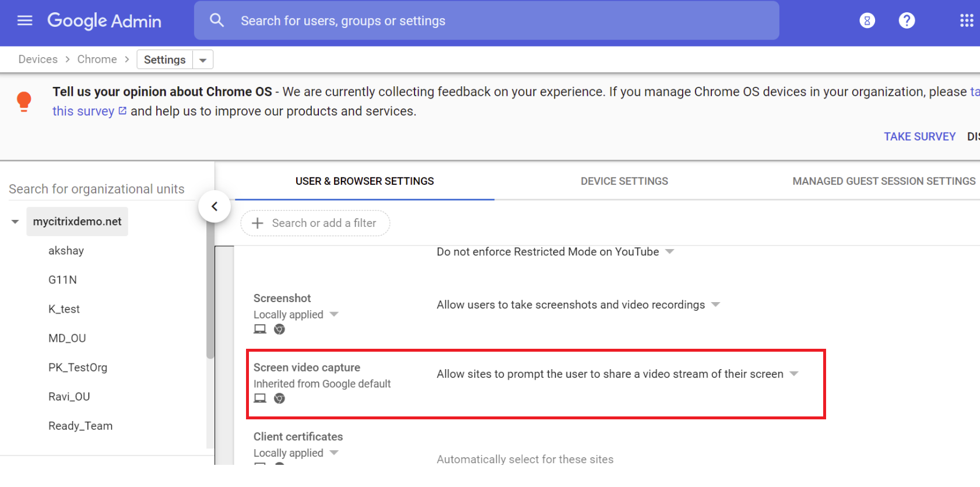Viewport: 980px width, 487px height.
Task: Click the Take Survey button
Action: 919,136
